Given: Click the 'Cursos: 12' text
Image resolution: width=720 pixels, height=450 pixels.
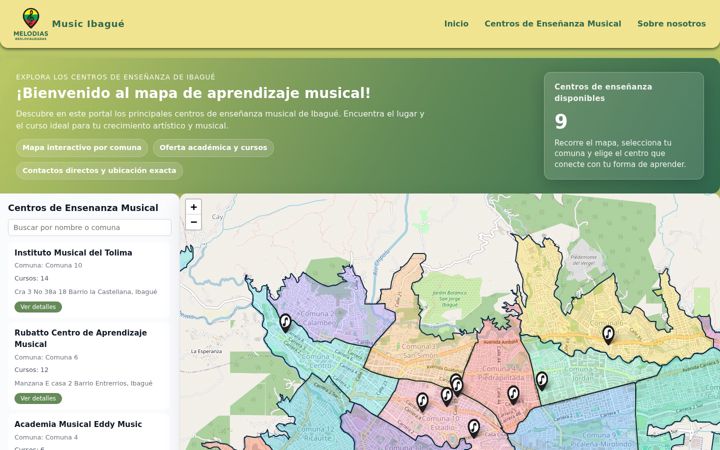Looking at the screenshot, I should [31, 370].
